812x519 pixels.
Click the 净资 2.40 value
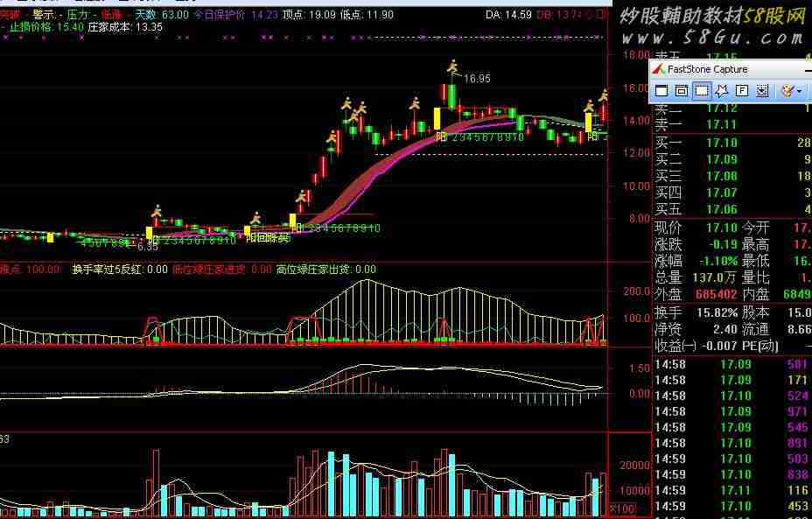coord(724,329)
